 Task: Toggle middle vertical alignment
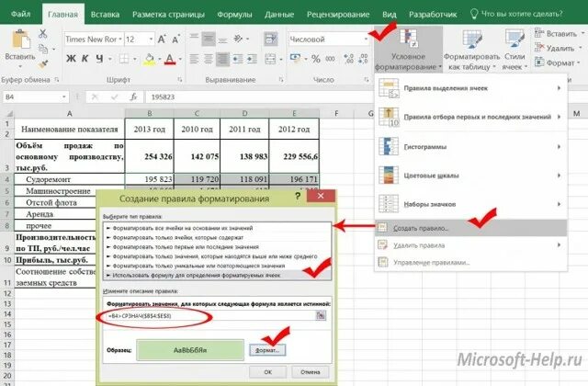coord(209,39)
